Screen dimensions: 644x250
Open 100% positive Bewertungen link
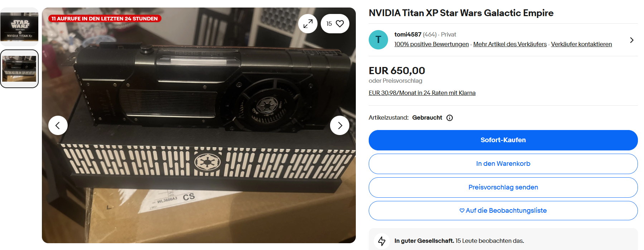coord(431,44)
